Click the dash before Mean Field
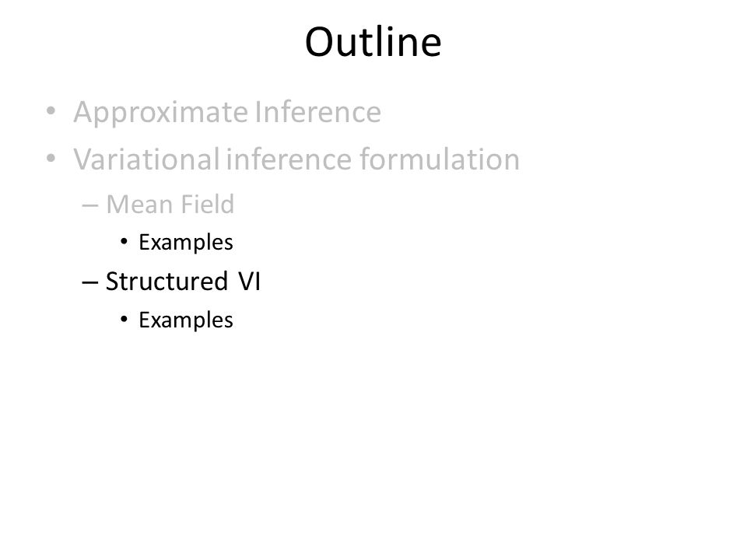 point(90,205)
